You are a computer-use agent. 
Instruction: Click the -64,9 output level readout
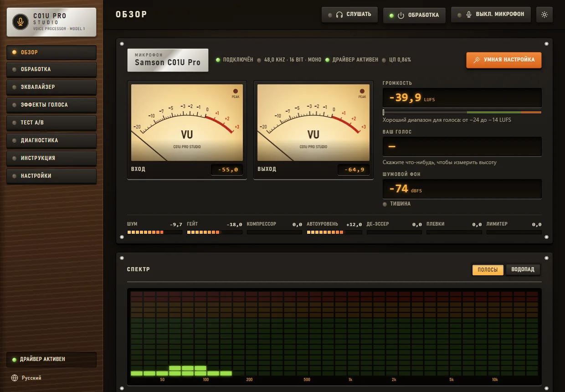pyautogui.click(x=354, y=170)
